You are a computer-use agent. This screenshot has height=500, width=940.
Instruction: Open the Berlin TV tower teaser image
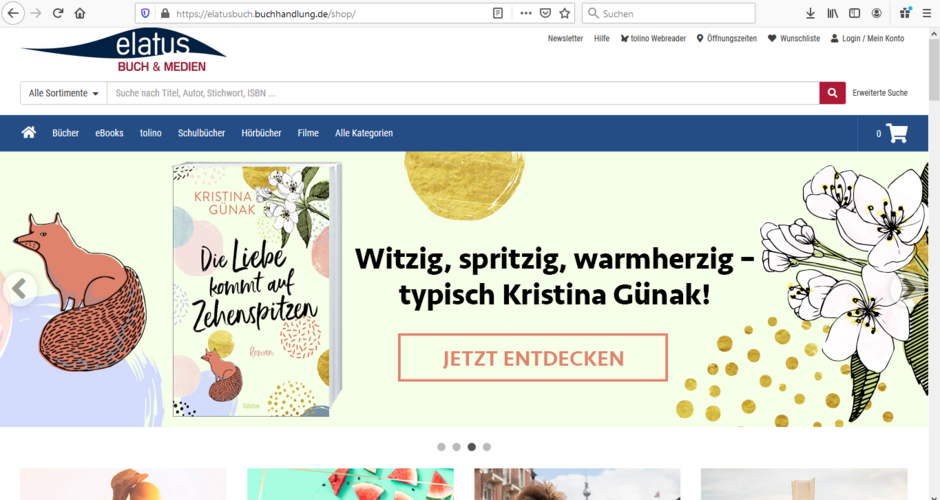point(577,484)
